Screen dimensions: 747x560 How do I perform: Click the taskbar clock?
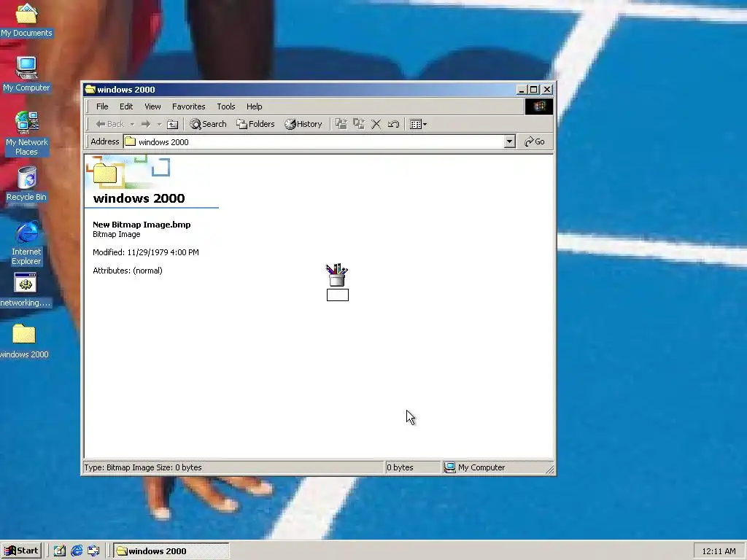(719, 551)
